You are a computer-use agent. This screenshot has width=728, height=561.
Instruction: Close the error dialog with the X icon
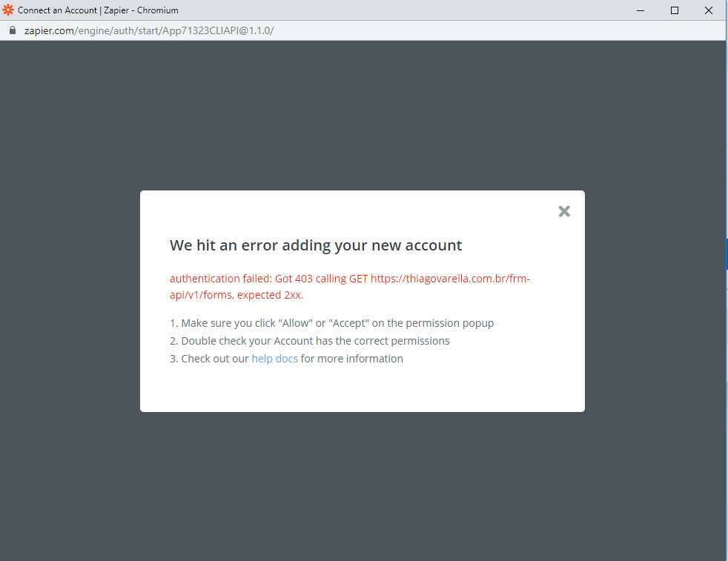[x=564, y=212]
